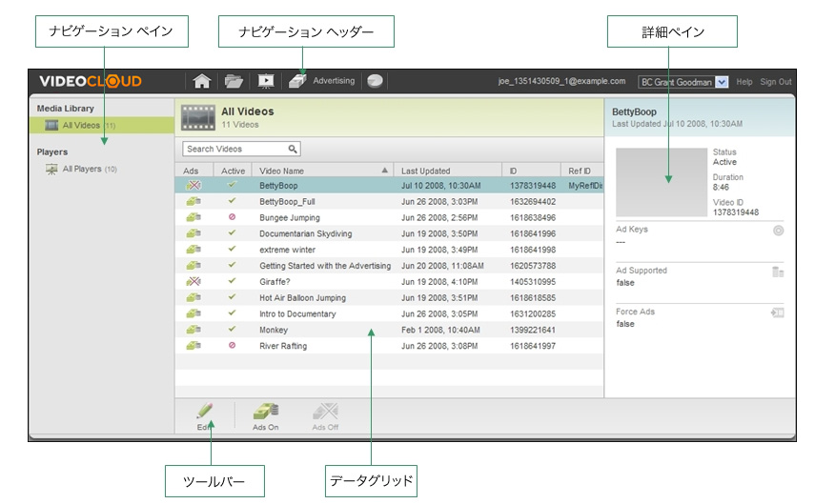Toggle active checkmark for Intro to Documentary
The image size is (815, 504).
pyautogui.click(x=233, y=312)
